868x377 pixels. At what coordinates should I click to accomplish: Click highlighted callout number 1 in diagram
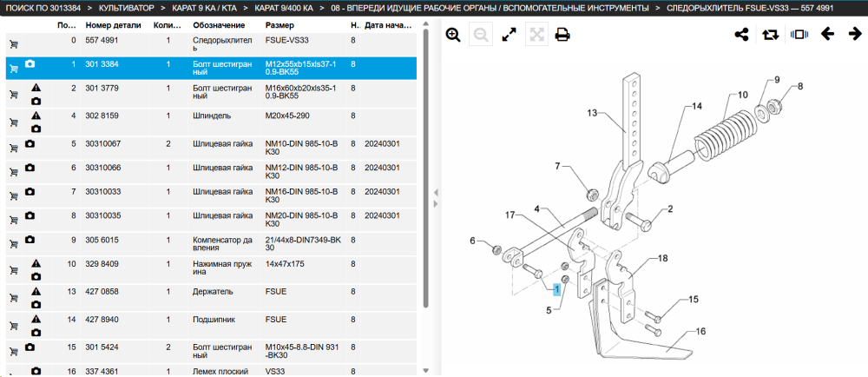(x=556, y=288)
